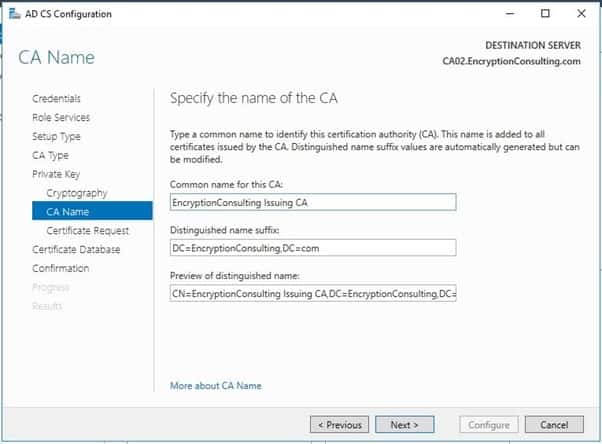
Task: Navigate to the CA Type page
Action: click(50, 155)
